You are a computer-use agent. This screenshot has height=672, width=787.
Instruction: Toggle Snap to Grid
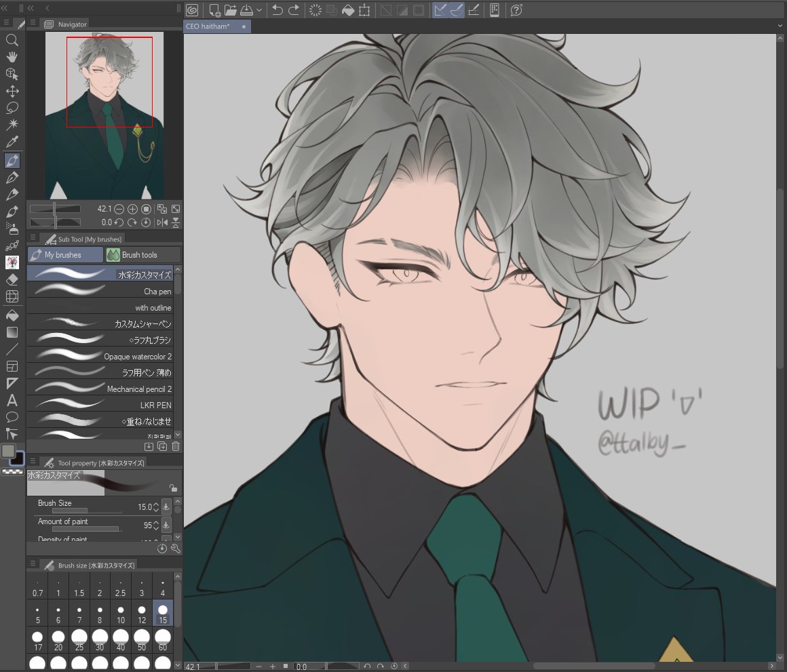point(474,10)
